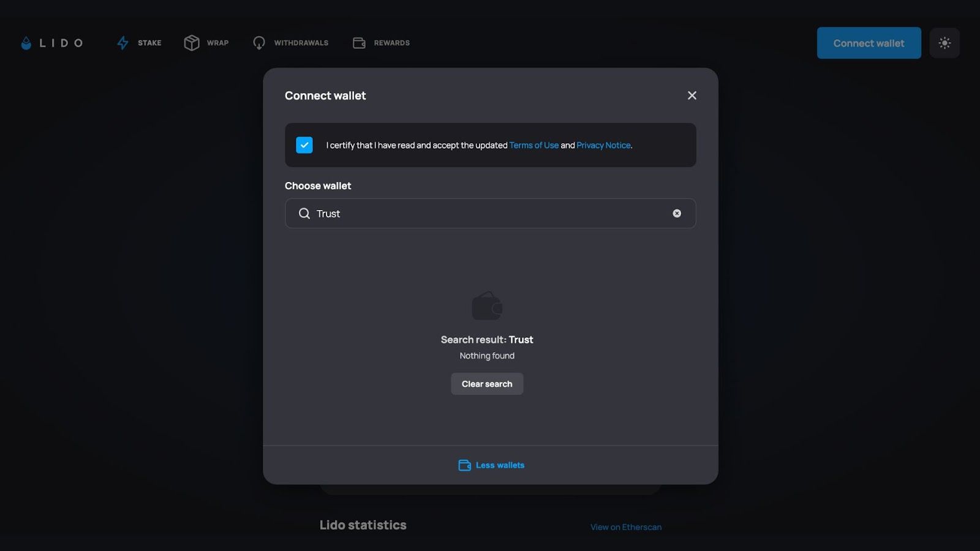The height and width of the screenshot is (551, 980).
Task: Uncheck the terms acceptance checkbox
Action: click(304, 145)
